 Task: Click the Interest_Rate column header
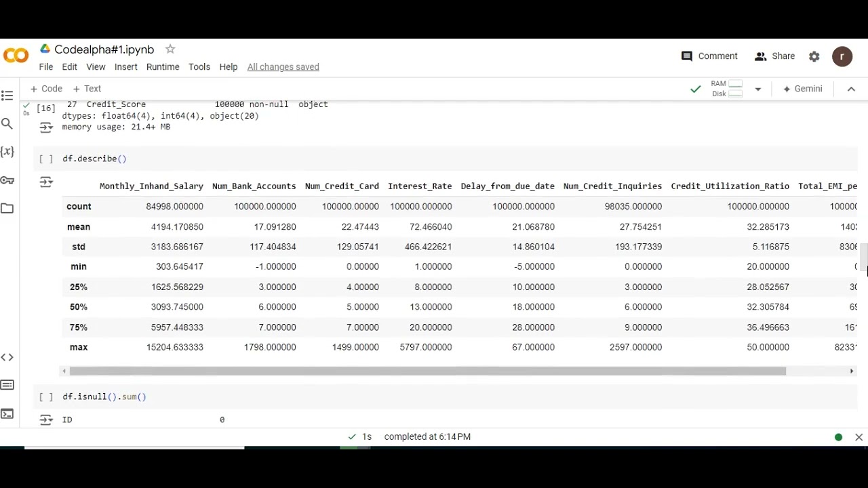tap(420, 186)
